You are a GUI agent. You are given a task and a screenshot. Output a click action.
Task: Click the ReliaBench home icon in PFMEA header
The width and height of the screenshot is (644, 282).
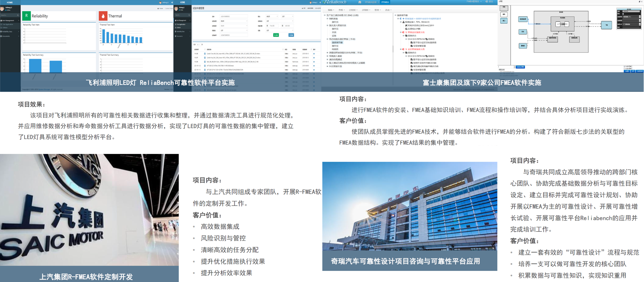pos(360,2)
